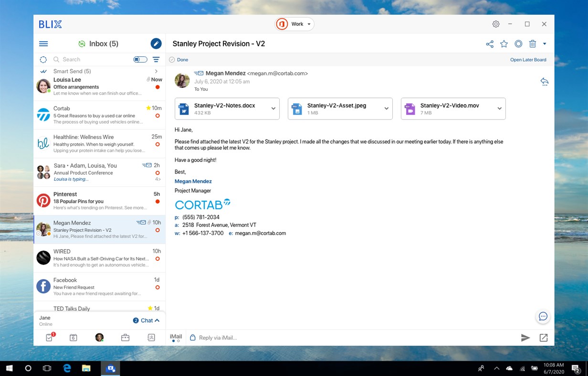The image size is (588, 376).
Task: Open the Work account dropdown
Action: click(x=294, y=24)
